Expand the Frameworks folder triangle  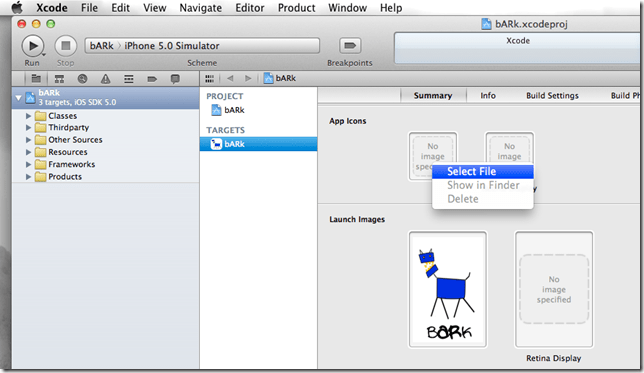(x=28, y=164)
